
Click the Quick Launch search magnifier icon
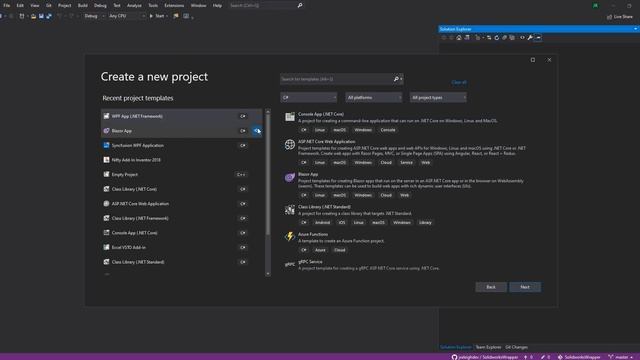click(300, 5)
